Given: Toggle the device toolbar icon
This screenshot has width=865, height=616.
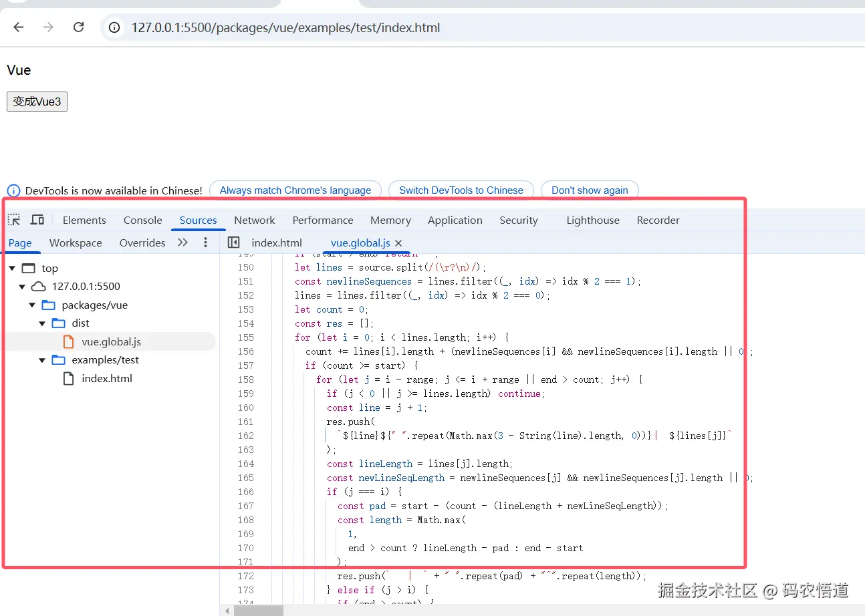Looking at the screenshot, I should [37, 220].
